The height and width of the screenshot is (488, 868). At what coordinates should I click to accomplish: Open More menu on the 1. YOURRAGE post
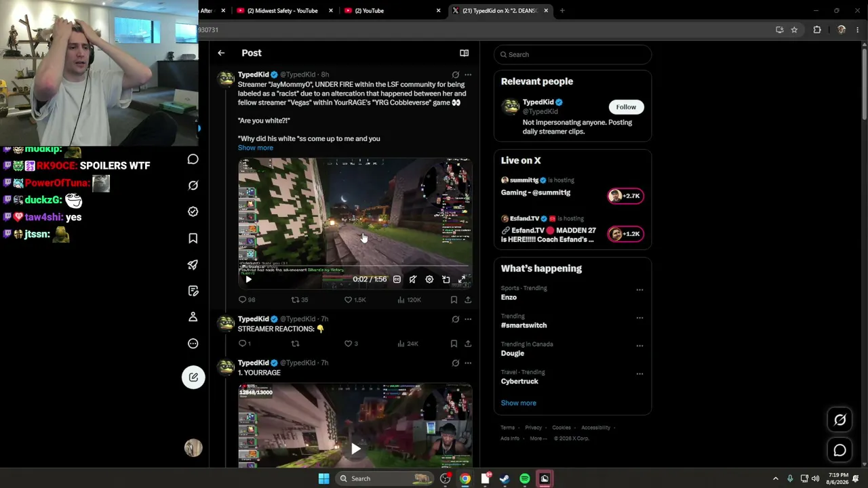tap(467, 363)
